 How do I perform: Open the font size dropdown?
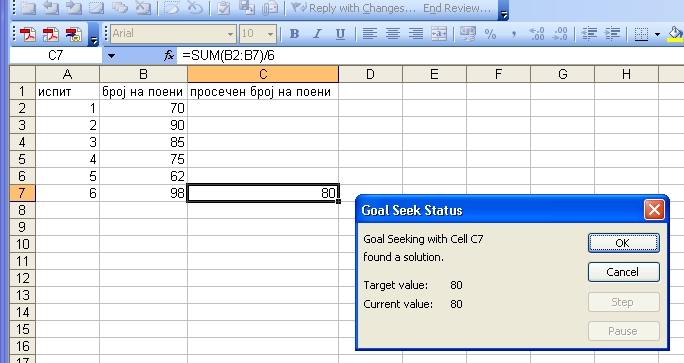point(270,34)
